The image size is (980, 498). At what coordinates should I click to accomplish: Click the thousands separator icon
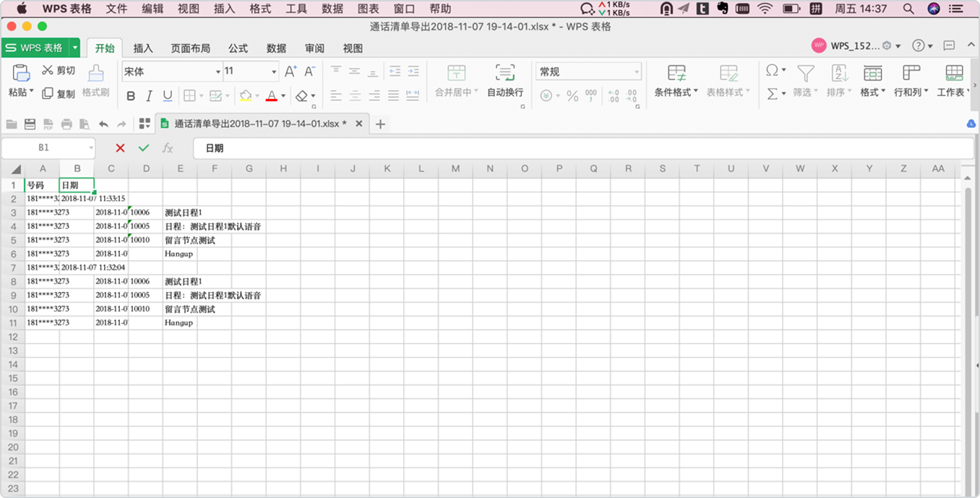[591, 95]
